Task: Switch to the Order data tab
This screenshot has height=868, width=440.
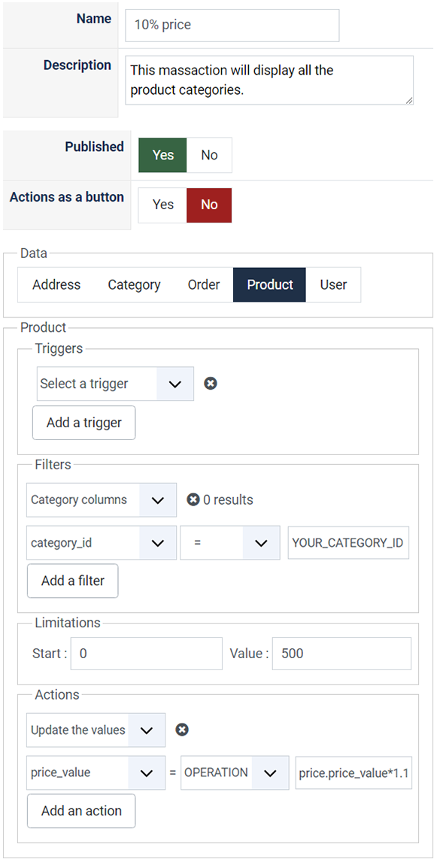Action: [x=204, y=285]
